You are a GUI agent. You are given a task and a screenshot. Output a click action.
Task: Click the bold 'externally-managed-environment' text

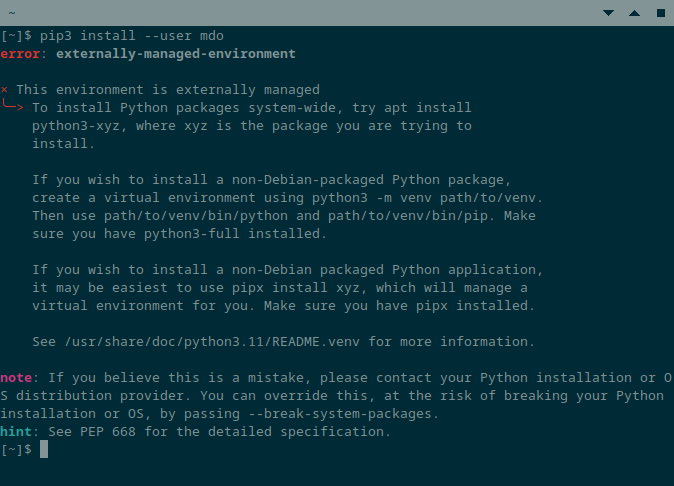pyautogui.click(x=176, y=54)
